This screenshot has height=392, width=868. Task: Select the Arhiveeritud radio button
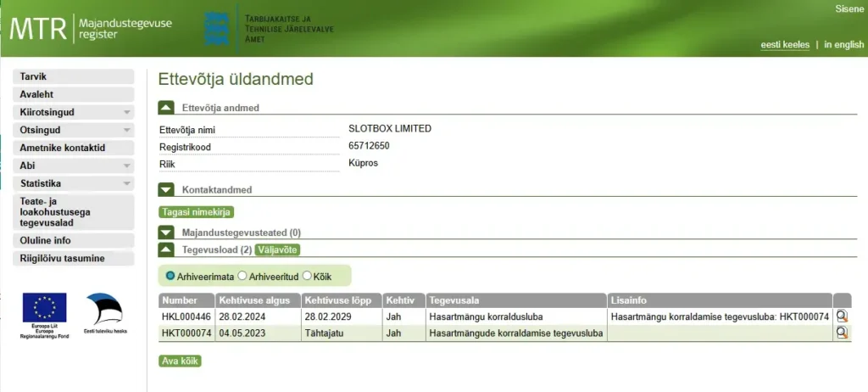[x=242, y=276]
